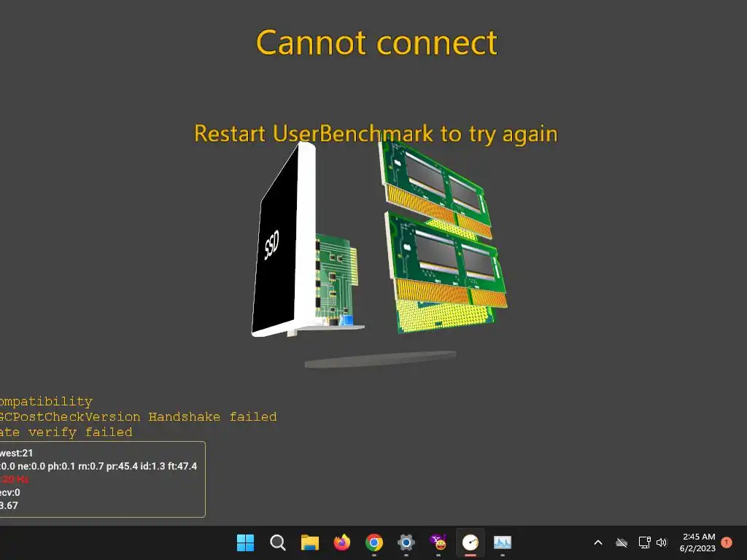Viewport: 747px width, 560px height.
Task: Show hidden system tray icons
Action: click(598, 542)
